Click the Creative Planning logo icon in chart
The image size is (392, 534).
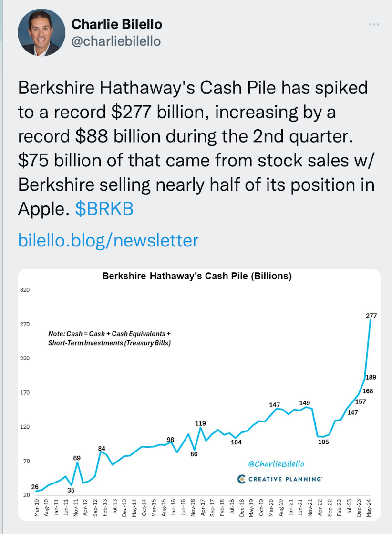pos(241,479)
